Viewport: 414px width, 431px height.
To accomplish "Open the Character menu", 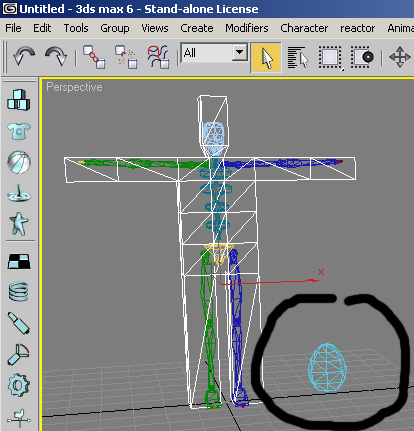I will click(304, 28).
